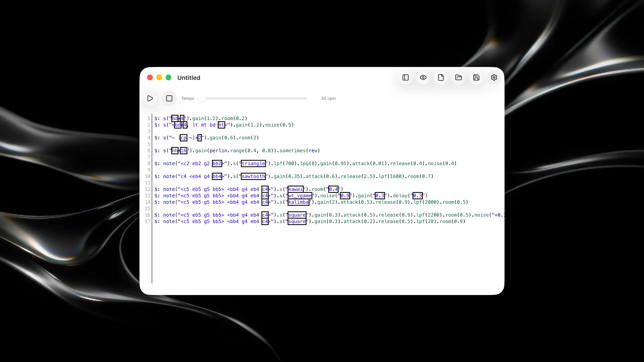Open a file with the folder icon
Image resolution: width=644 pixels, height=362 pixels.
click(x=458, y=77)
